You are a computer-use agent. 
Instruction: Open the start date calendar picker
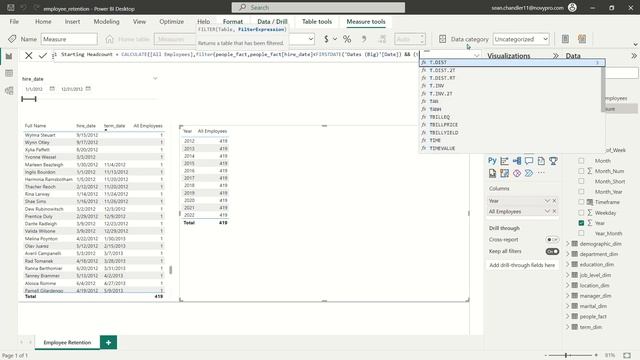click(52, 89)
